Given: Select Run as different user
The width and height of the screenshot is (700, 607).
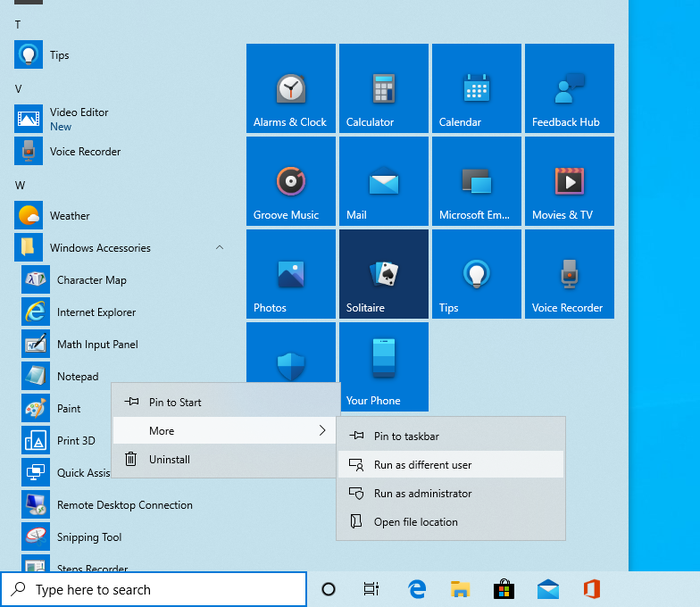Looking at the screenshot, I should (x=451, y=465).
